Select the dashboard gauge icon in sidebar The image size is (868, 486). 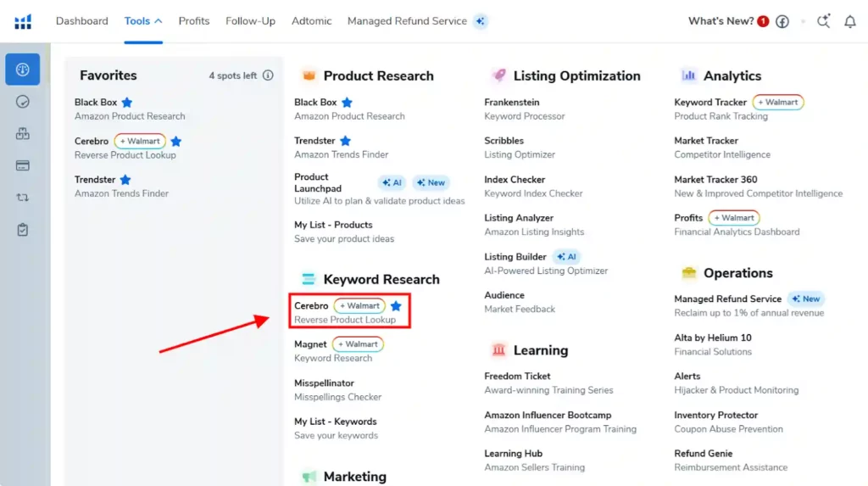pyautogui.click(x=23, y=70)
